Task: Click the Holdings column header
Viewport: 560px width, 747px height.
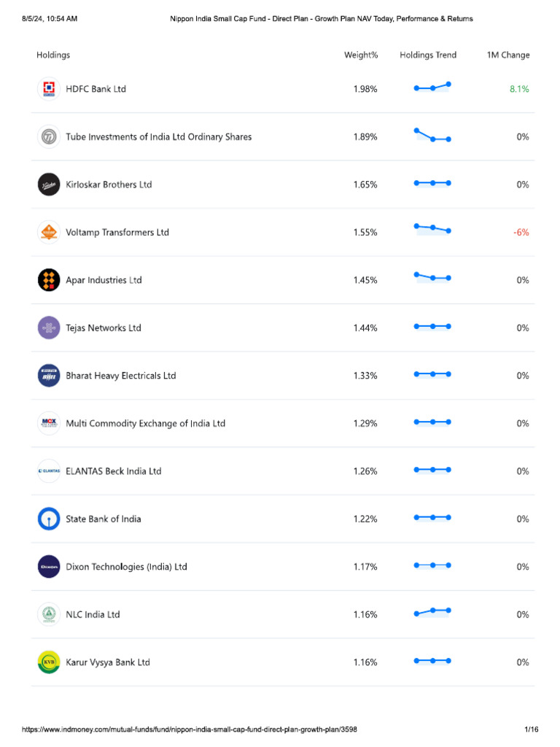Action: click(x=53, y=55)
